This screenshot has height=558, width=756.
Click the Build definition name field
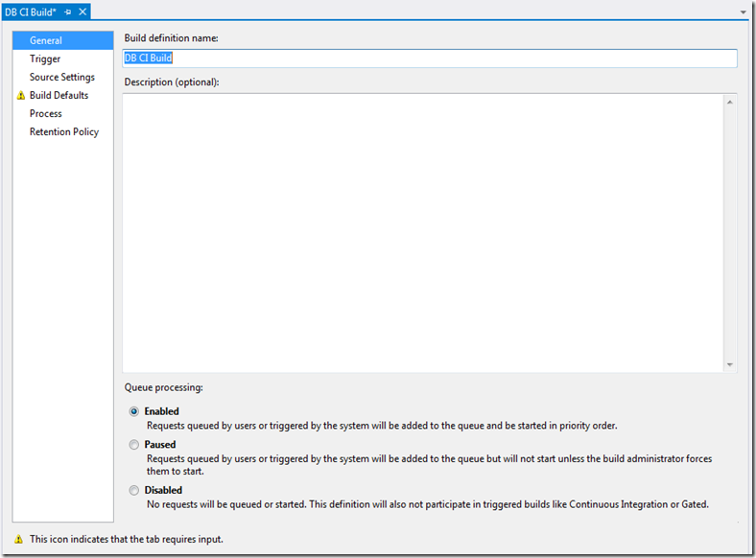point(430,58)
